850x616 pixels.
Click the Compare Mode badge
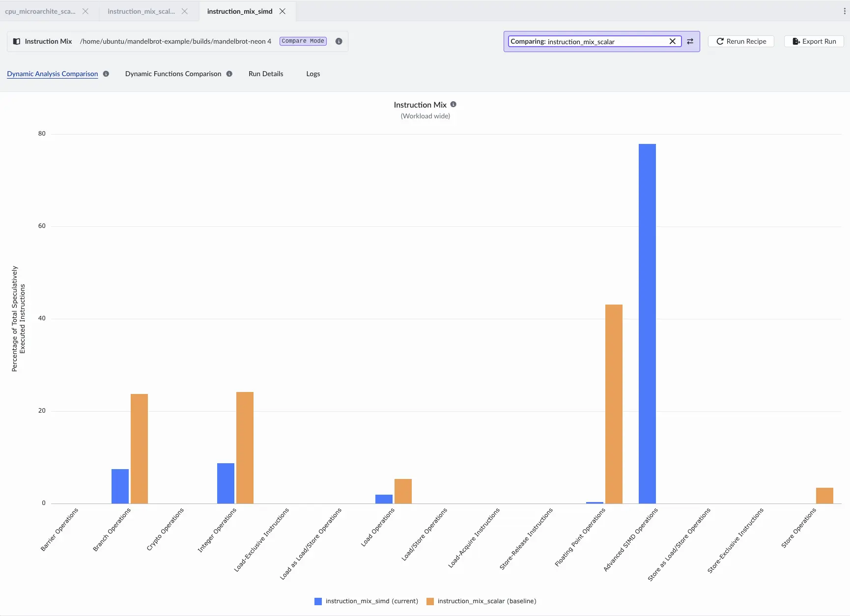pyautogui.click(x=303, y=41)
